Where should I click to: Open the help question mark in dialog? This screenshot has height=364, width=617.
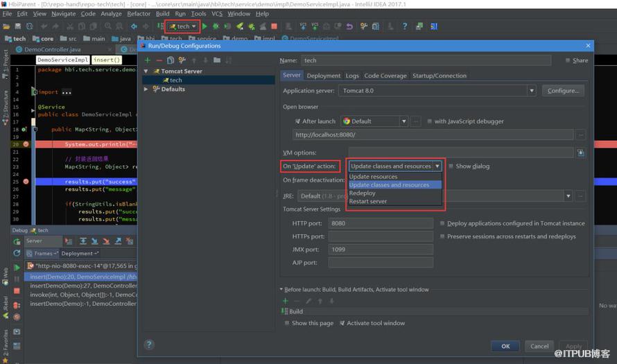pyautogui.click(x=149, y=345)
